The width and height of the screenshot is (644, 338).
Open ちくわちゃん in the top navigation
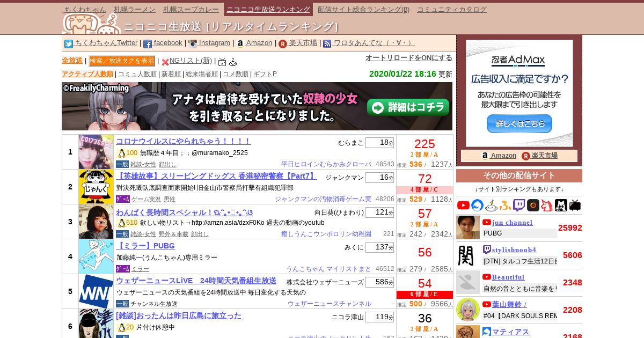(x=85, y=9)
